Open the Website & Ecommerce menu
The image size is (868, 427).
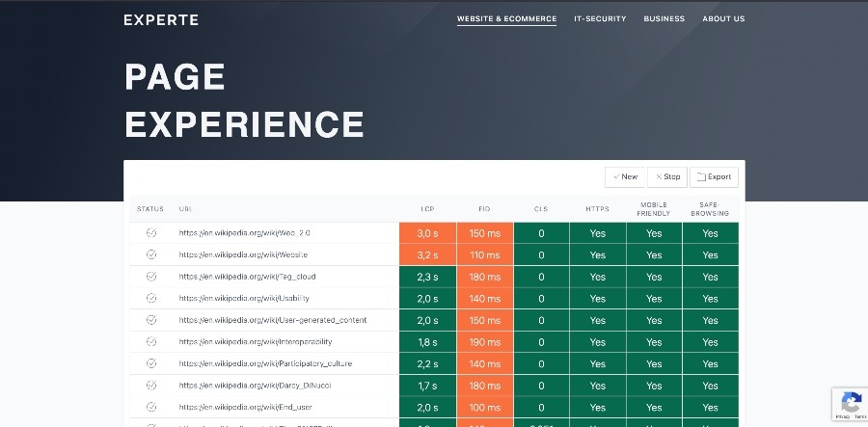(x=506, y=19)
